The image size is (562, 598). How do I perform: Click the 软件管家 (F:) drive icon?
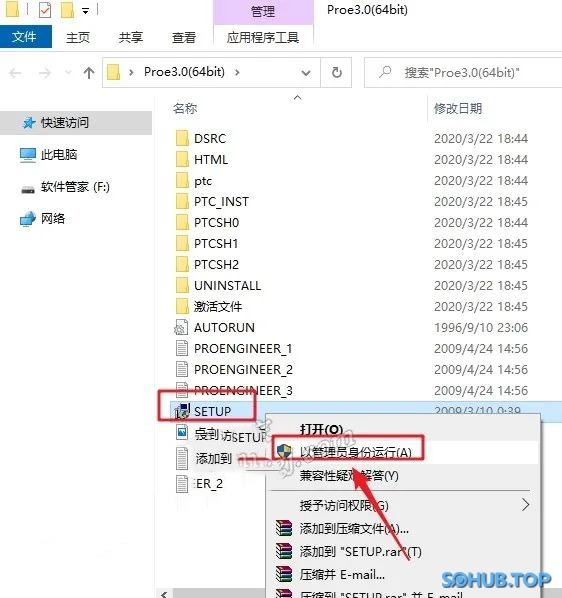(x=28, y=189)
